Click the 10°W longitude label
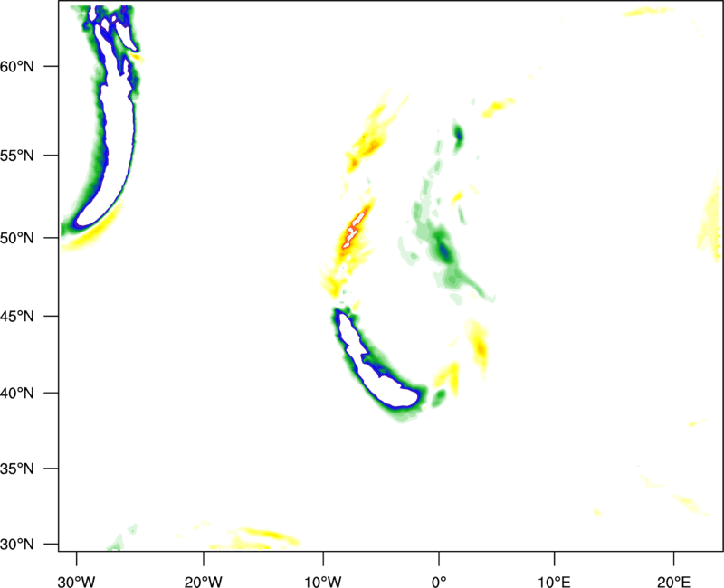 (323, 582)
